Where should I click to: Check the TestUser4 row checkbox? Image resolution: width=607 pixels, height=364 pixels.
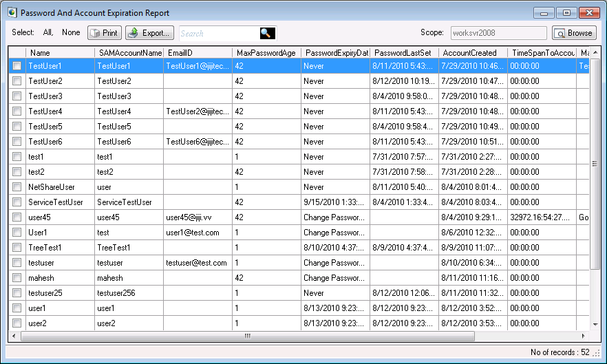tap(17, 111)
